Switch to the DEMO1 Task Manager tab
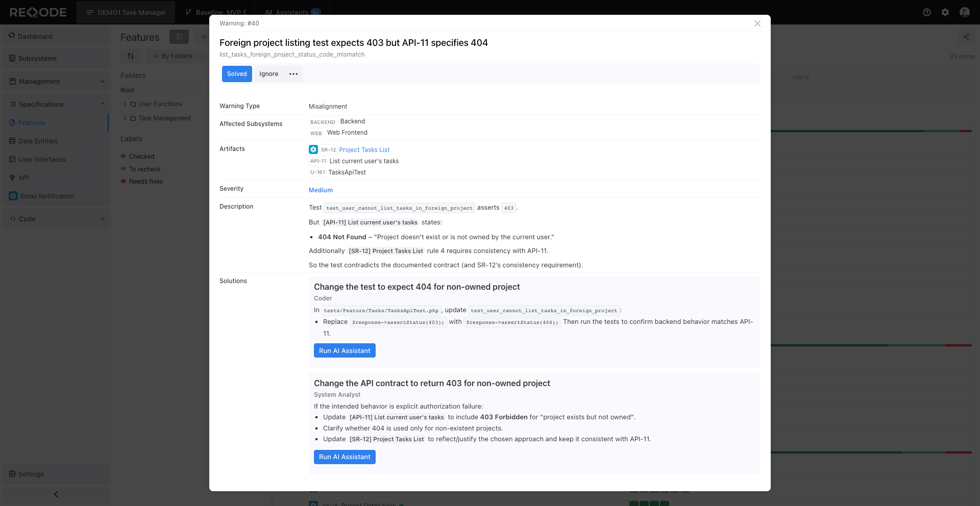 pos(126,12)
